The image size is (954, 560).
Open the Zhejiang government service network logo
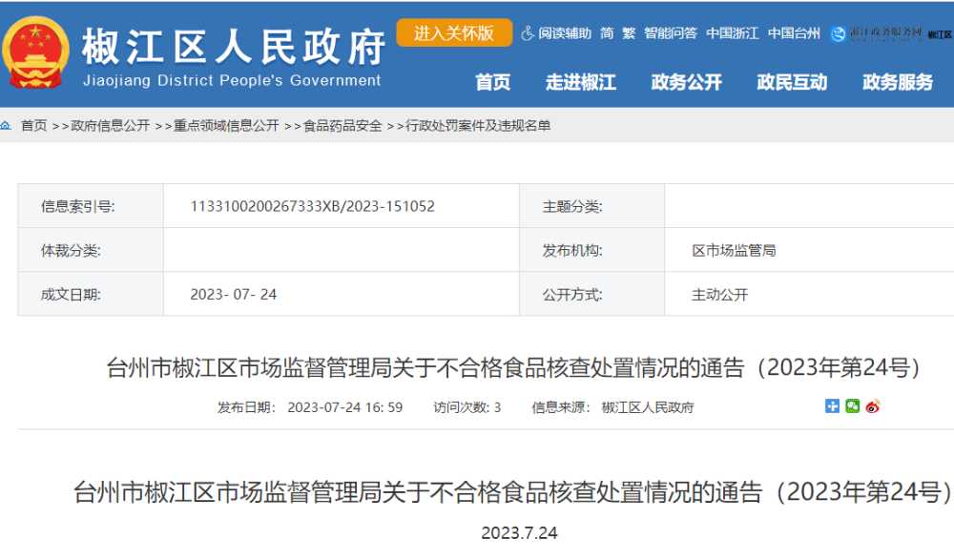click(876, 33)
